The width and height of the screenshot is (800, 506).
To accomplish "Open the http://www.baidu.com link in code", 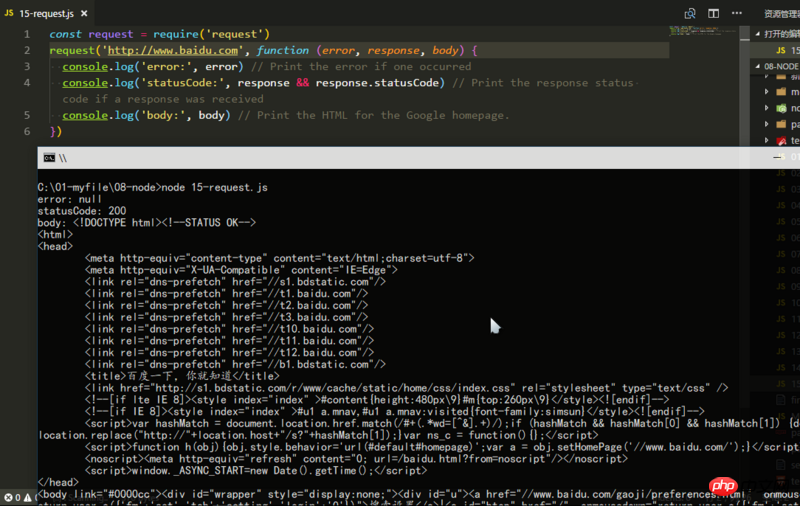I will coord(172,50).
